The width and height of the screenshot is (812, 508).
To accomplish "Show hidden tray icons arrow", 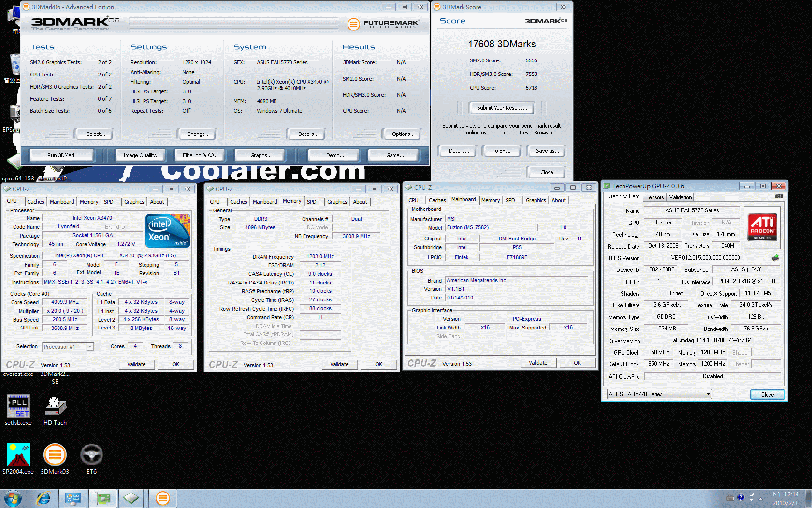I will point(760,498).
